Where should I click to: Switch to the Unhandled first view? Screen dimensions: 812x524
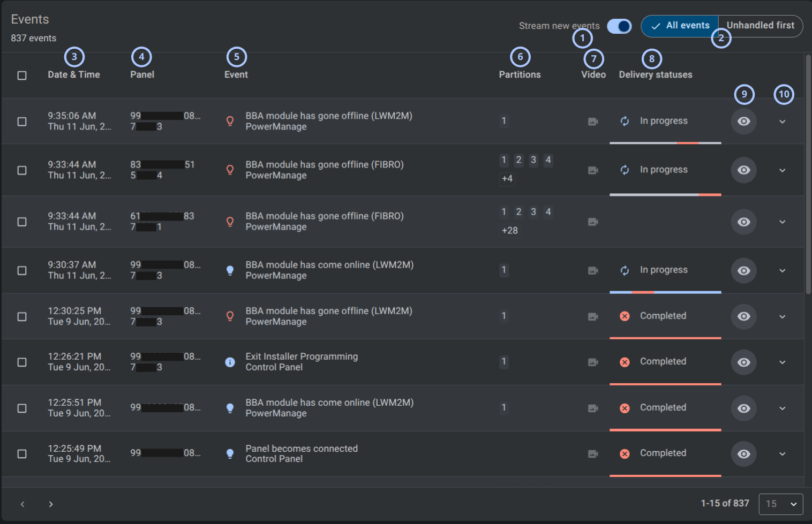point(761,26)
